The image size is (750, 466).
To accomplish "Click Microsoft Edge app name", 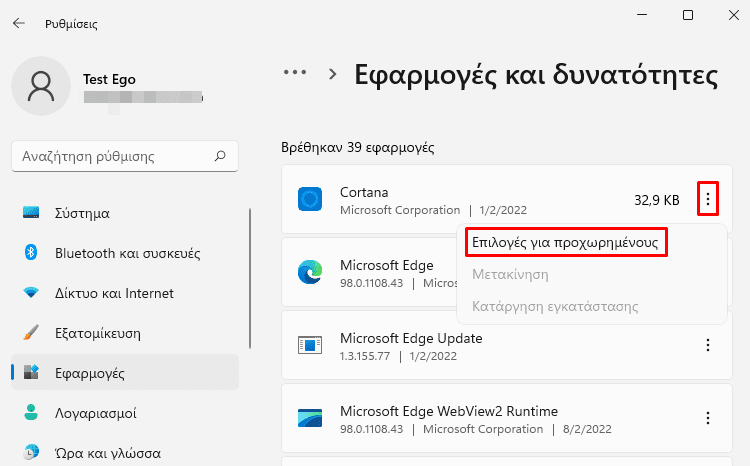I will coord(386,265).
